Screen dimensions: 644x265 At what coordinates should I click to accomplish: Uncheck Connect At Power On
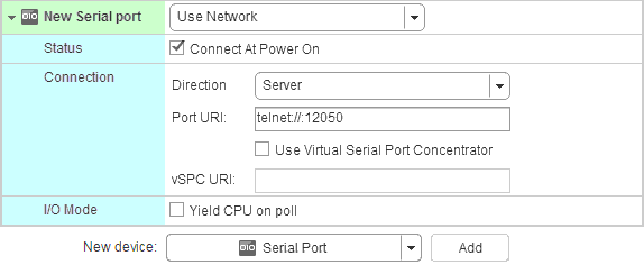[x=177, y=49]
